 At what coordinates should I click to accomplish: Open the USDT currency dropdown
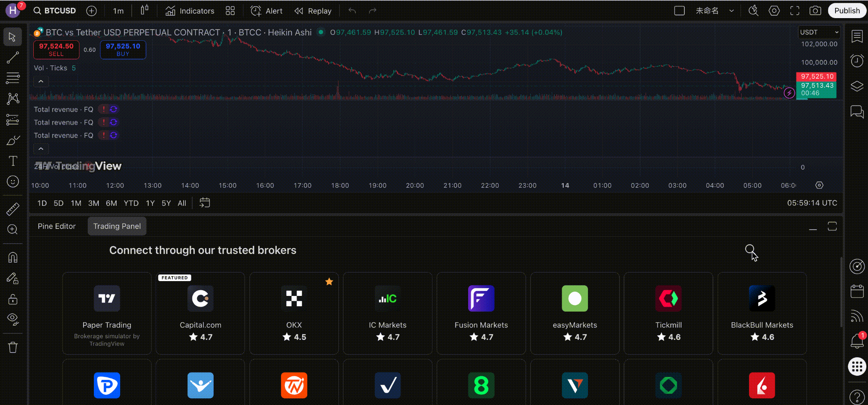click(x=819, y=32)
